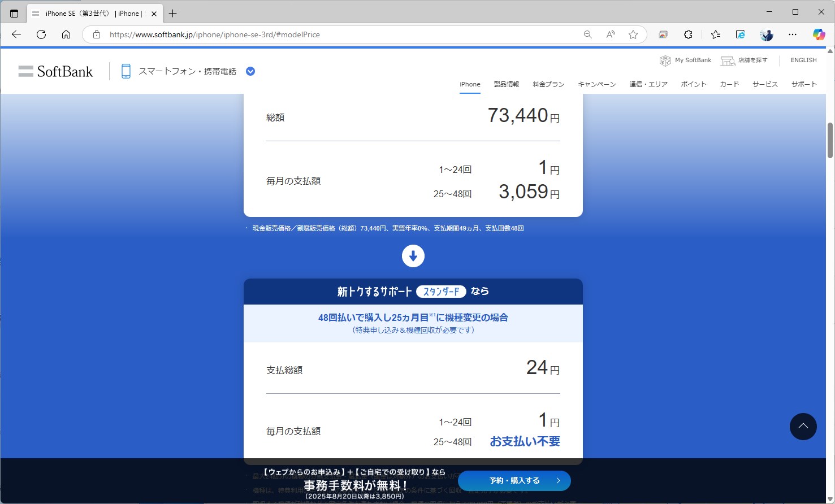This screenshot has height=504, width=835.
Task: Open Copilot sidebar icon
Action: pos(819,34)
